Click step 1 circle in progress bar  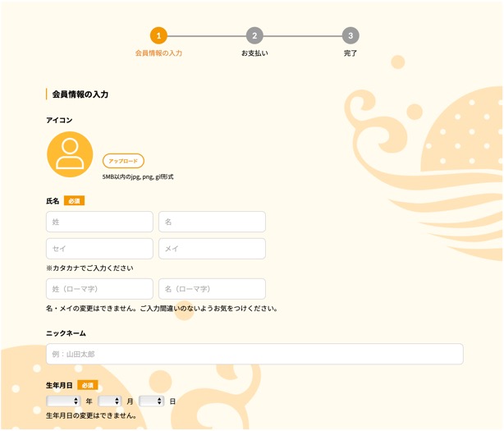coord(158,36)
